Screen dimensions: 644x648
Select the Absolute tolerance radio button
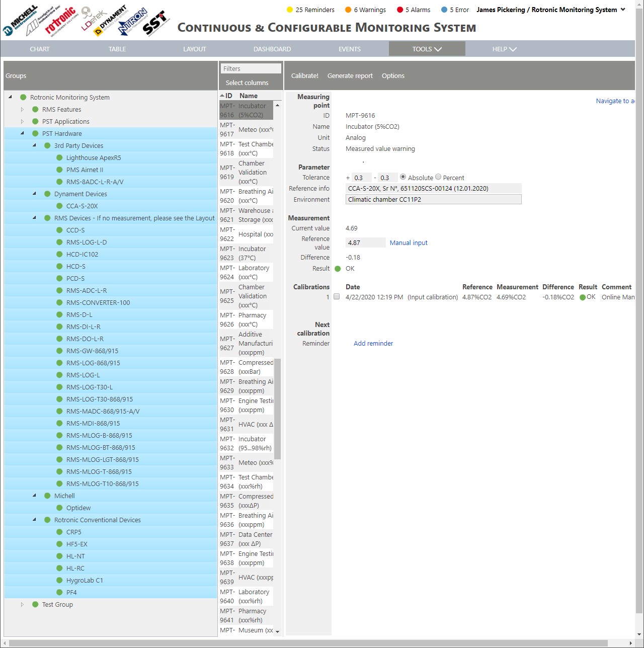pos(403,177)
